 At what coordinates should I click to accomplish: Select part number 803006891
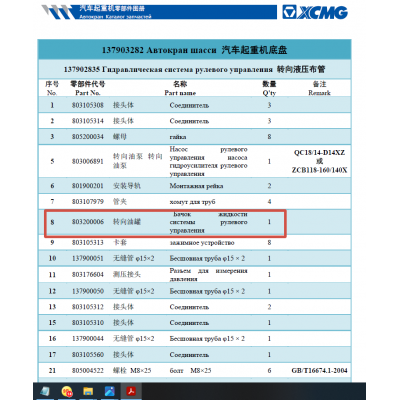click(88, 161)
